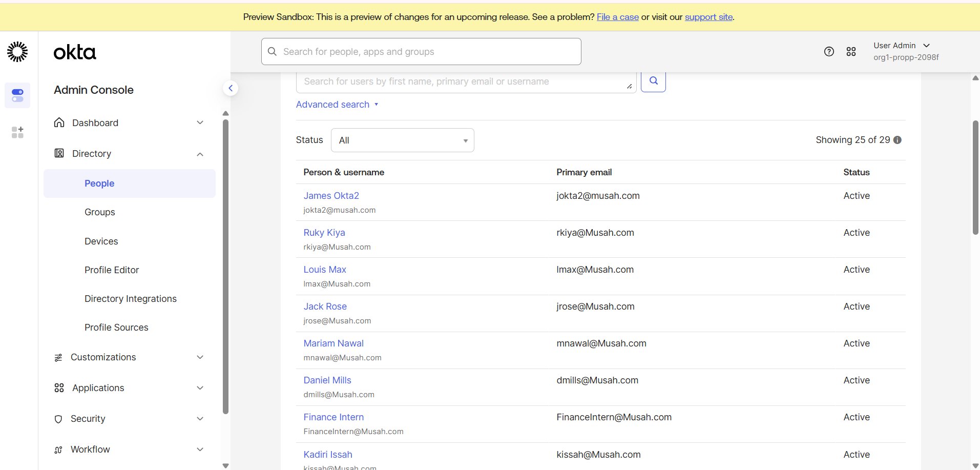Open Louis Max user profile
Image resolution: width=980 pixels, height=470 pixels.
(x=325, y=270)
